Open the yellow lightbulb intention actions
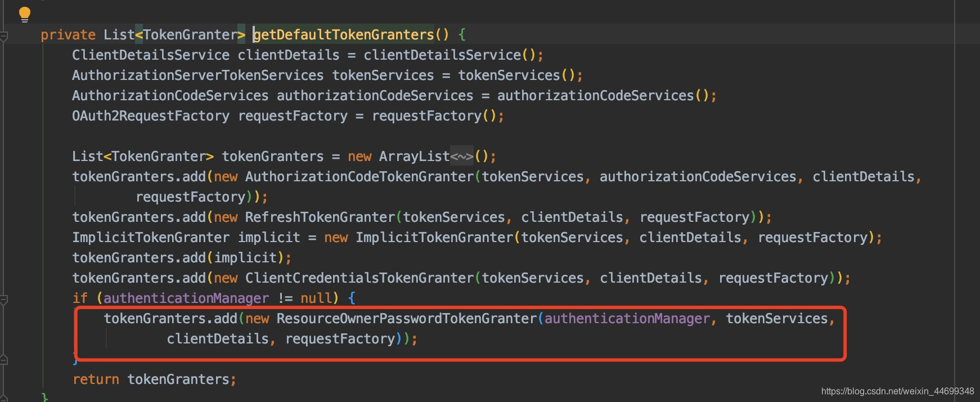Screen dimensions: 980x402 pos(24,14)
